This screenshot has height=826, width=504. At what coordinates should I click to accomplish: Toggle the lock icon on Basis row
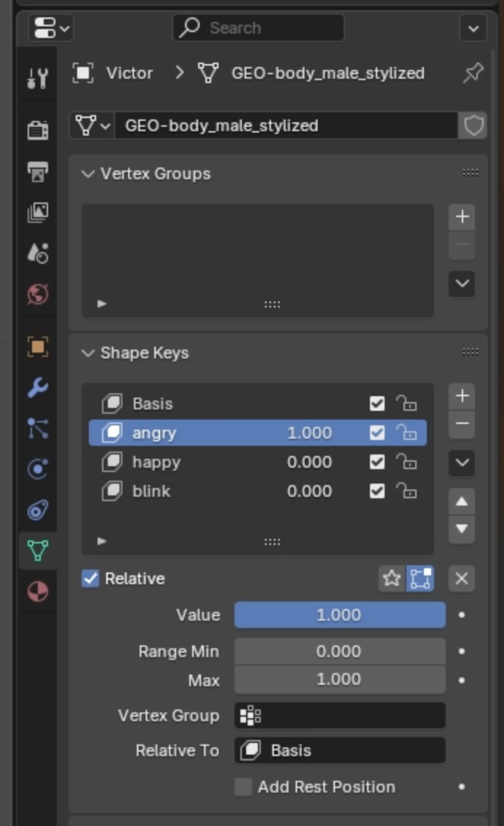406,404
